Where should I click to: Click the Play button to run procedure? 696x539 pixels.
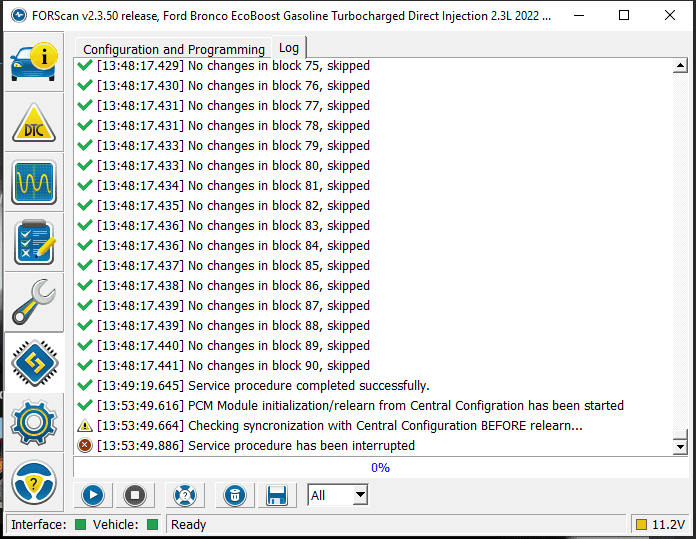[93, 494]
